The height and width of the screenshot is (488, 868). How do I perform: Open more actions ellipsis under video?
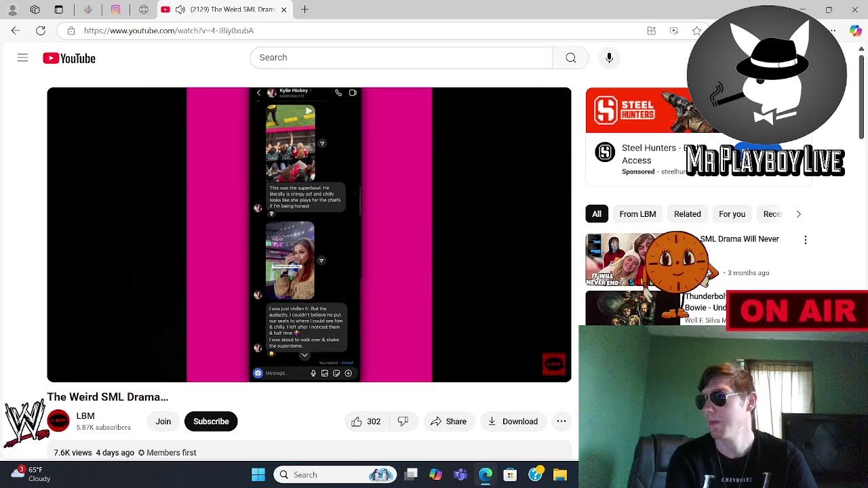click(561, 422)
